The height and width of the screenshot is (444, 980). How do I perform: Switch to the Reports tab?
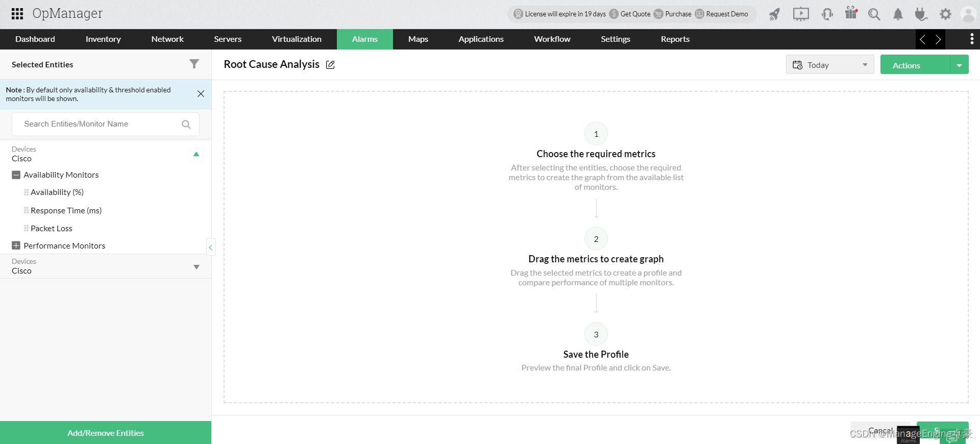click(x=675, y=39)
